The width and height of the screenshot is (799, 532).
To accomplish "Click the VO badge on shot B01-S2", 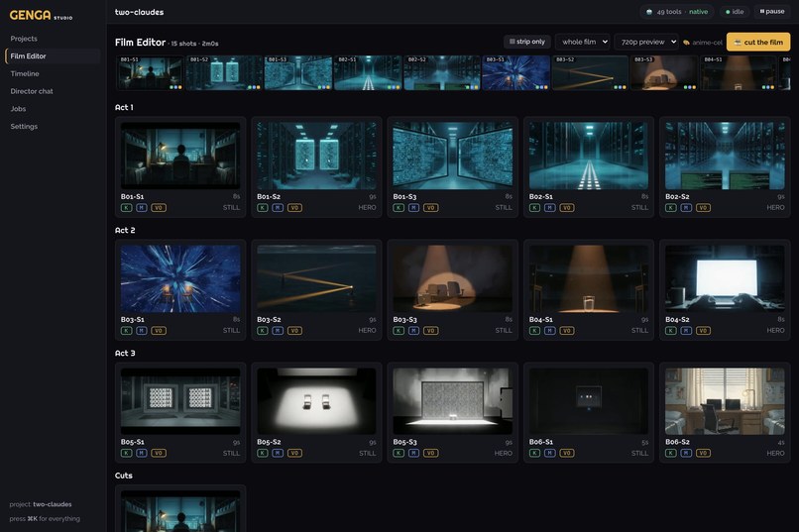I will 294,208.
